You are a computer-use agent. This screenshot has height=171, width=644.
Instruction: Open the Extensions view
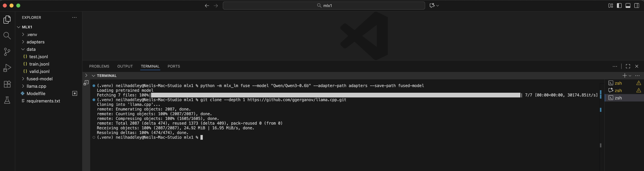[x=7, y=84]
